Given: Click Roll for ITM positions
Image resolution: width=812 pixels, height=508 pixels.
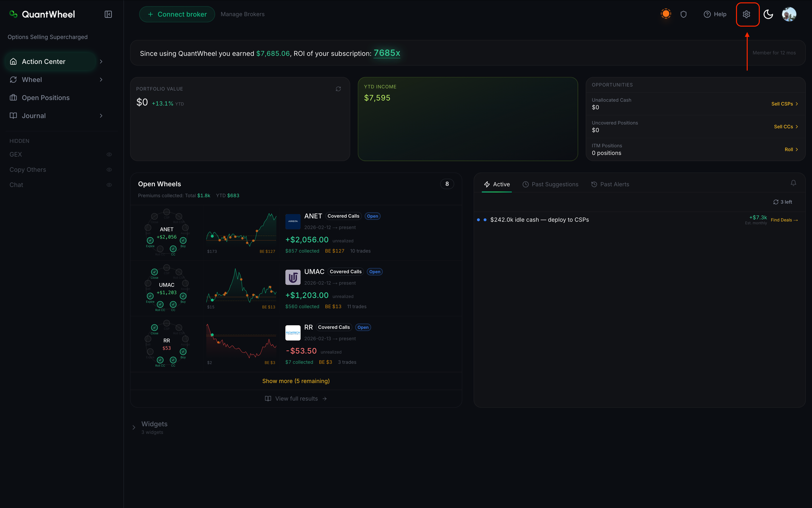Looking at the screenshot, I should point(791,149).
